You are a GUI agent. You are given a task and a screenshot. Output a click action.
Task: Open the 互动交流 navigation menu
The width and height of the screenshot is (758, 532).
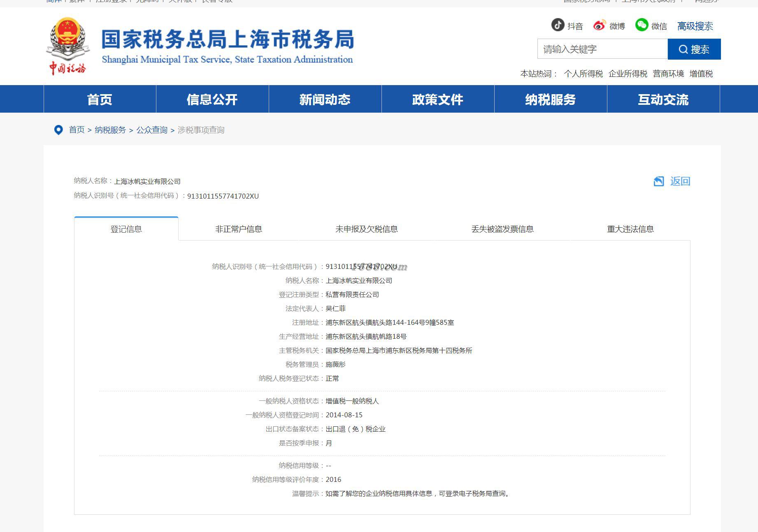tap(663, 99)
